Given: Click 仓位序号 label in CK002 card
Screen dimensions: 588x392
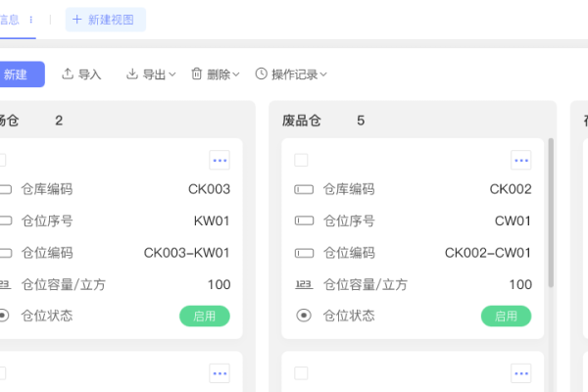Looking at the screenshot, I should 349,220.
